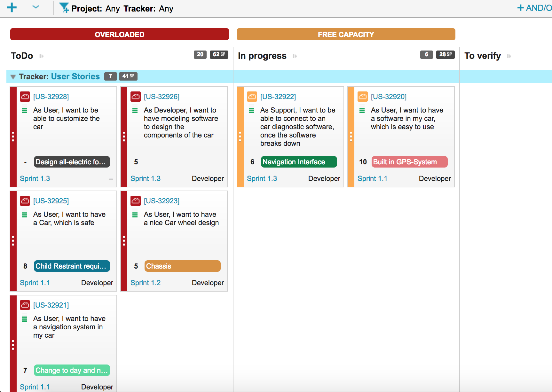Click the orange tracker icon on US-32922

click(252, 96)
